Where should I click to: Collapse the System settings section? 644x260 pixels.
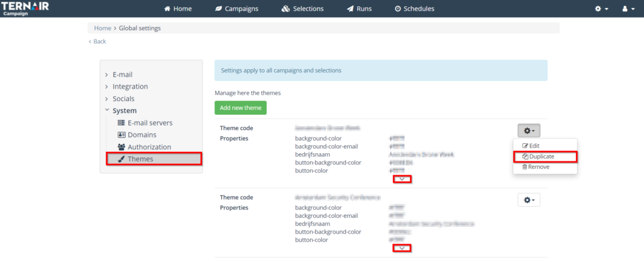[x=124, y=111]
